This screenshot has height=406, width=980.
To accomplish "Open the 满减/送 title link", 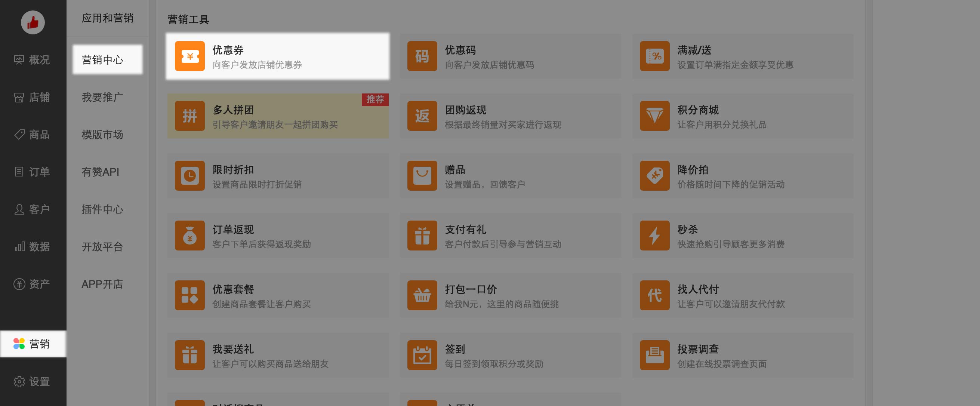I will (x=694, y=50).
